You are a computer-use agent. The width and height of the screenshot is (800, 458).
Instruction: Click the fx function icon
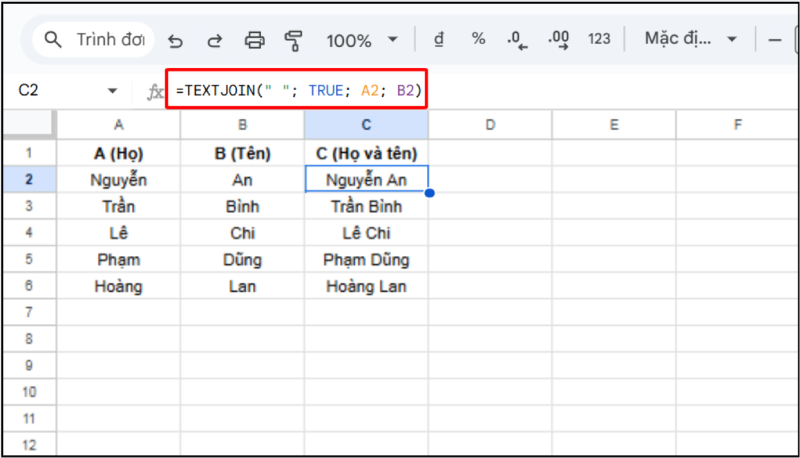pyautogui.click(x=155, y=92)
